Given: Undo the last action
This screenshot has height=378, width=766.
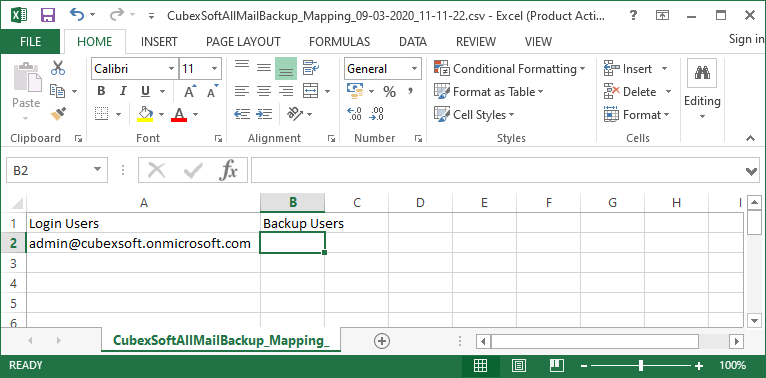Looking at the screenshot, I should [77, 14].
